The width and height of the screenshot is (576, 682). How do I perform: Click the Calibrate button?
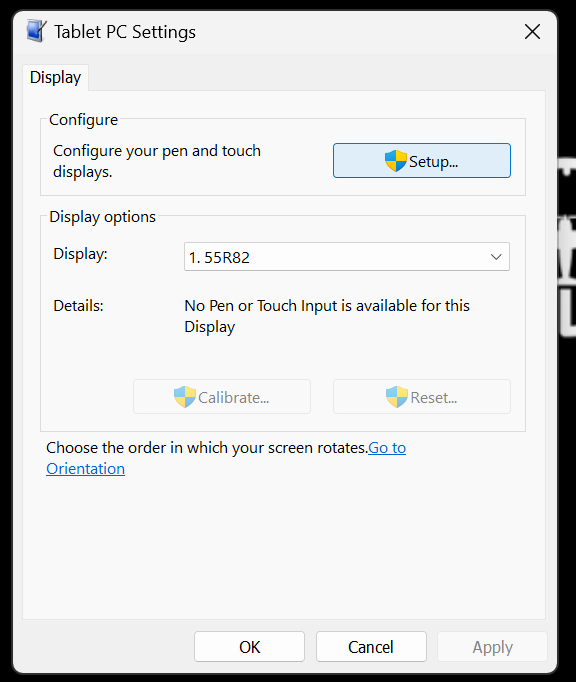click(x=222, y=397)
